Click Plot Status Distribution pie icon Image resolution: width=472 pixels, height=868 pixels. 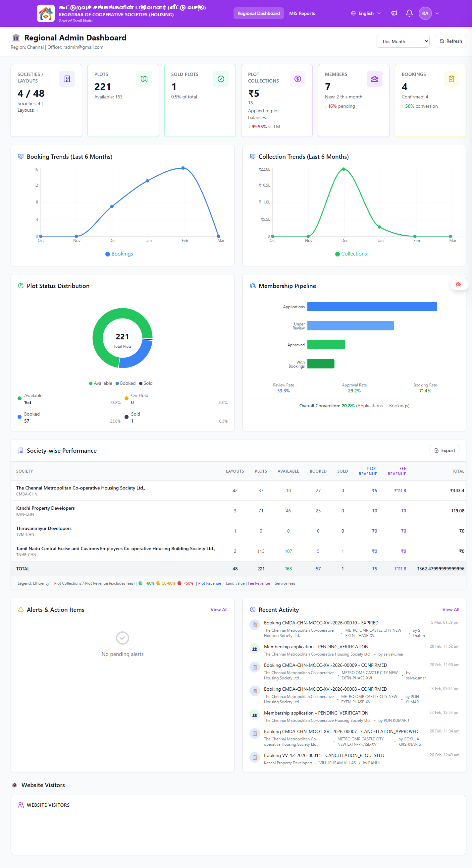click(x=21, y=286)
